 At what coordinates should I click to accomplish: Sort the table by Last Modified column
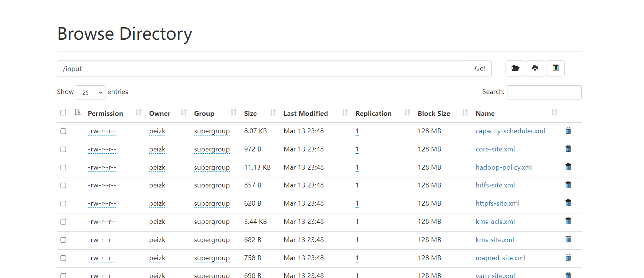[x=305, y=114]
